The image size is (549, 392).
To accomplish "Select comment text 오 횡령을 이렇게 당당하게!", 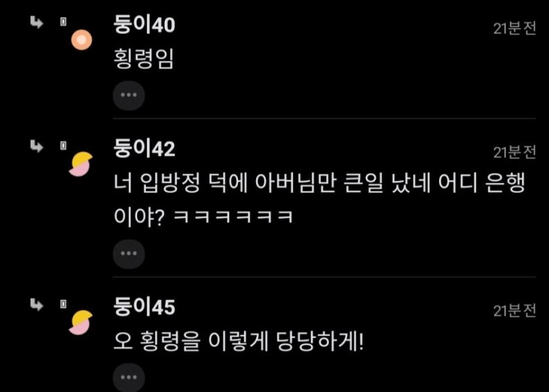I will 239,341.
